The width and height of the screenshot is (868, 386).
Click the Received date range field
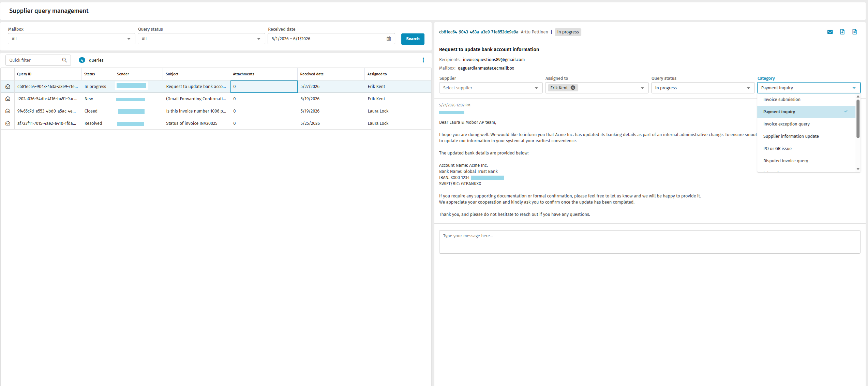[331, 39]
